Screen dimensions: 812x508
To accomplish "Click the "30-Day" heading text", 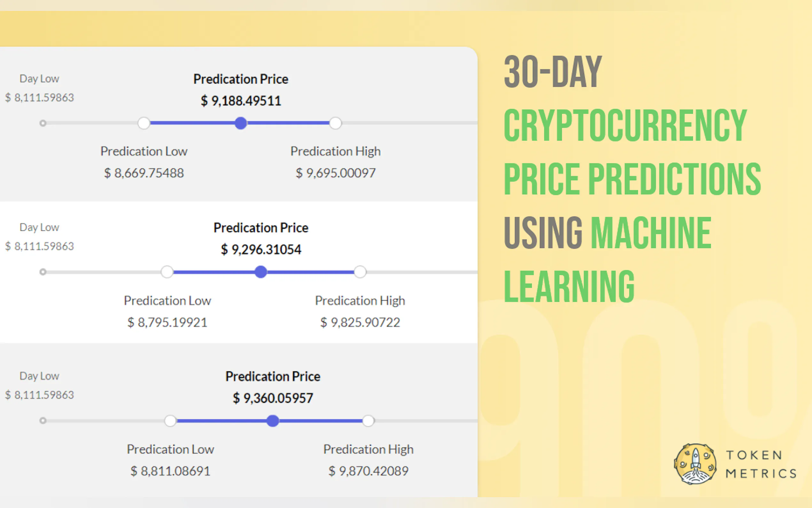I will click(553, 72).
